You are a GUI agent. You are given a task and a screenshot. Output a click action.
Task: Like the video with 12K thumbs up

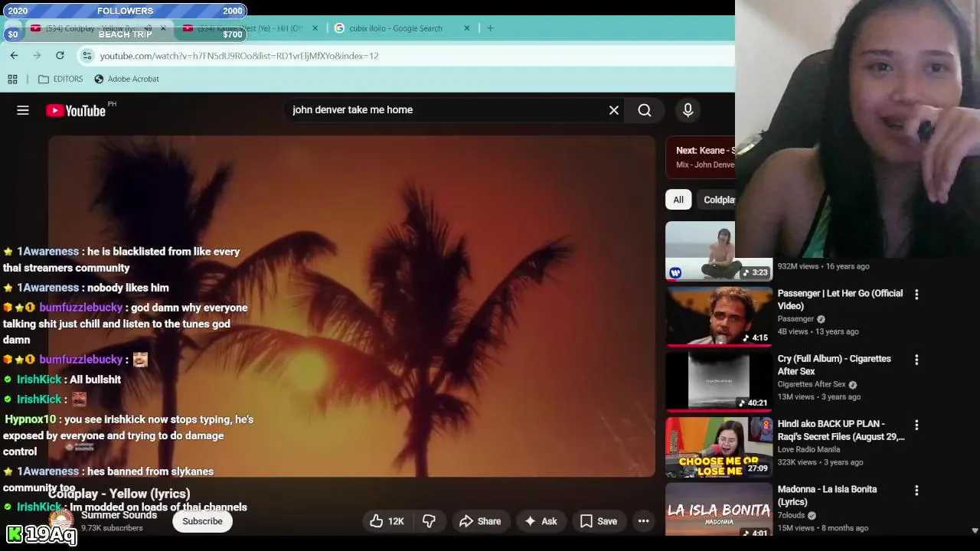(x=387, y=521)
